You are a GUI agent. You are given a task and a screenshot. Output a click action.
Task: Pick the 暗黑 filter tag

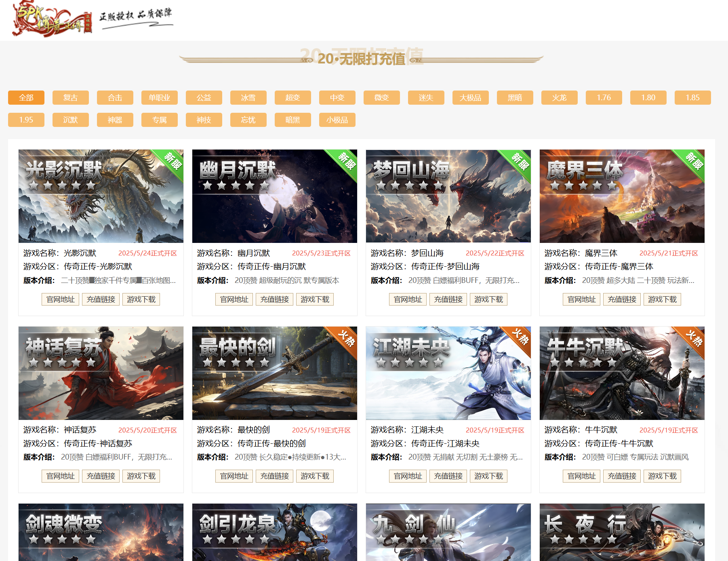tap(293, 120)
